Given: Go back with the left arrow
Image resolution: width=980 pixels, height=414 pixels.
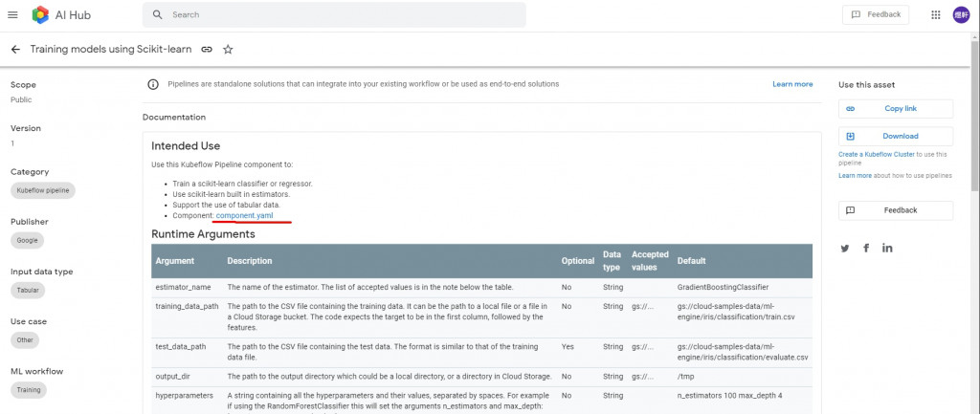Looking at the screenshot, I should pyautogui.click(x=15, y=50).
